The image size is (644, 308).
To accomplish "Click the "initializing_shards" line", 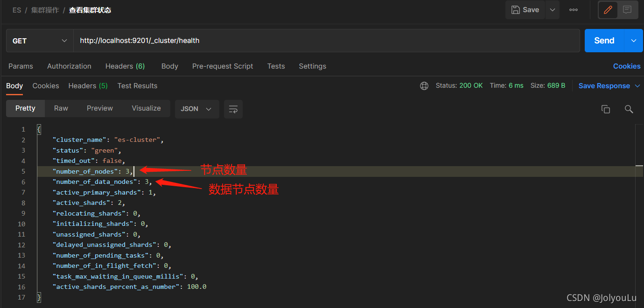I will click(100, 224).
